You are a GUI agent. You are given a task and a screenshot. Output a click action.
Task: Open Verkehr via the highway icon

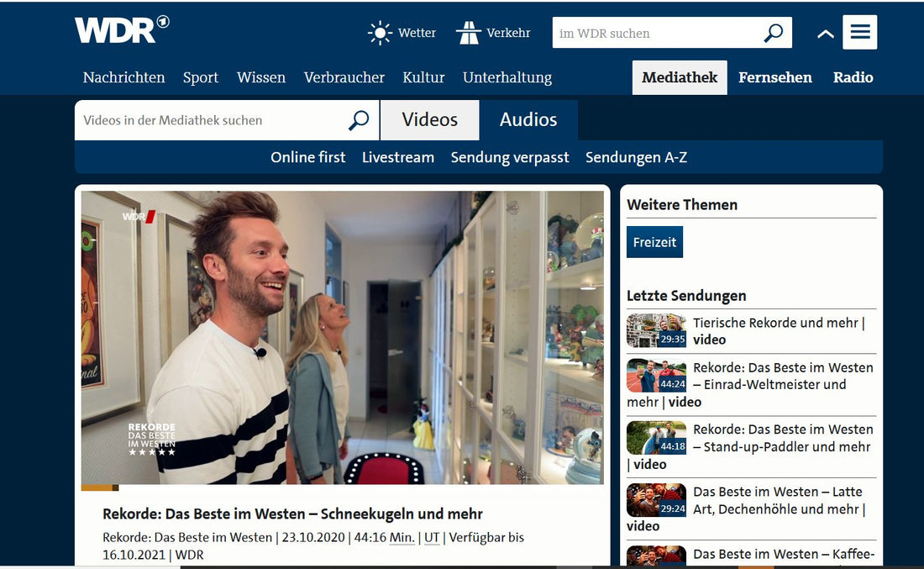[469, 33]
